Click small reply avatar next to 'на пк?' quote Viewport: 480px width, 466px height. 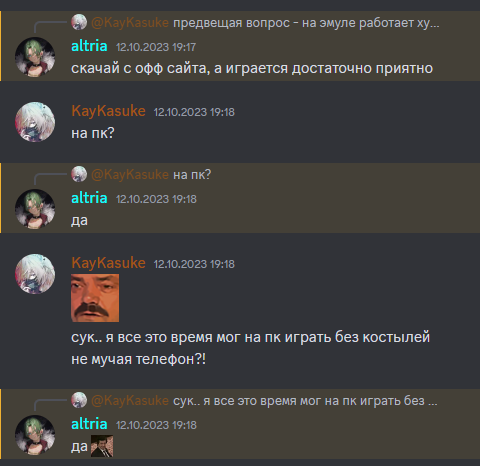[x=79, y=174]
